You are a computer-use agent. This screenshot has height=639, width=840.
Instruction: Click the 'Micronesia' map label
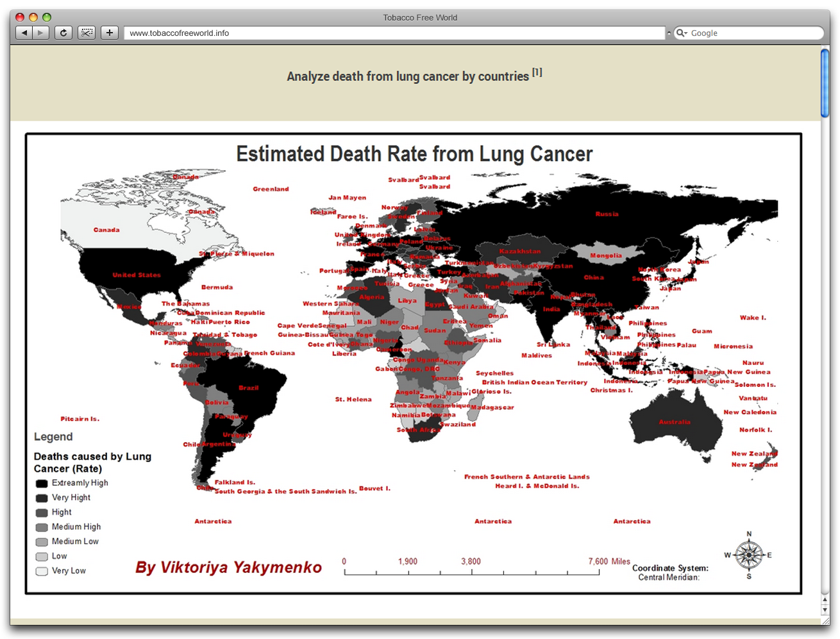click(734, 346)
